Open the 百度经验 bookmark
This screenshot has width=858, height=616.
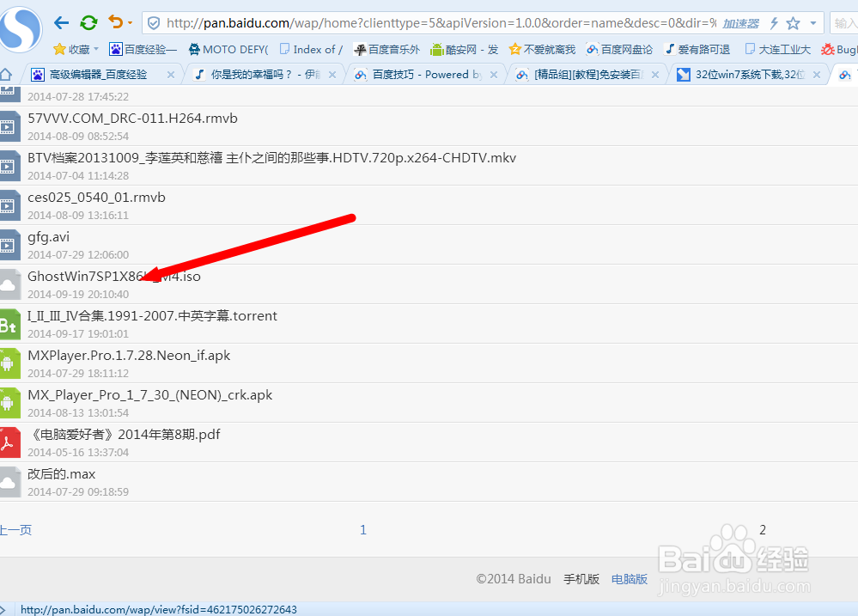143,49
